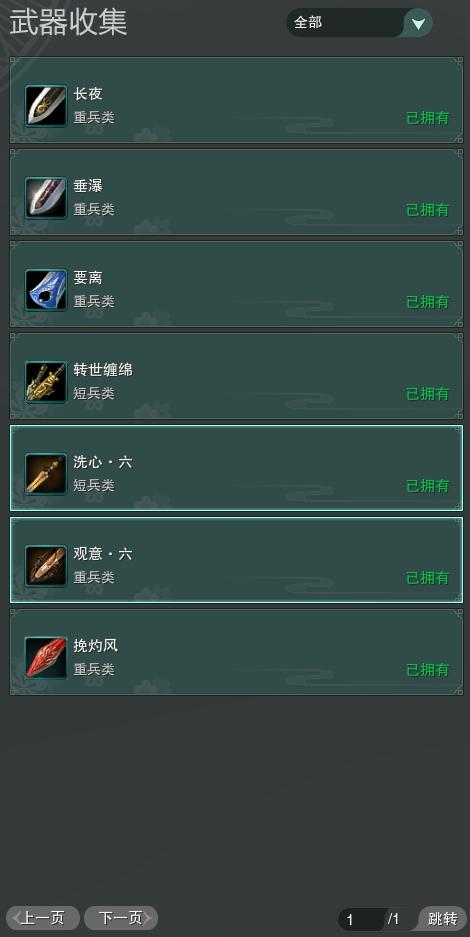Select the 要离 weapon name
Image resolution: width=470 pixels, height=937 pixels.
click(88, 278)
